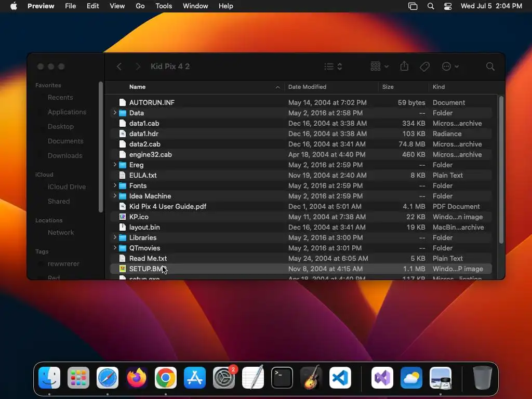Select the layout.bin file
Viewport: 532px width, 399px height.
[x=301, y=227]
